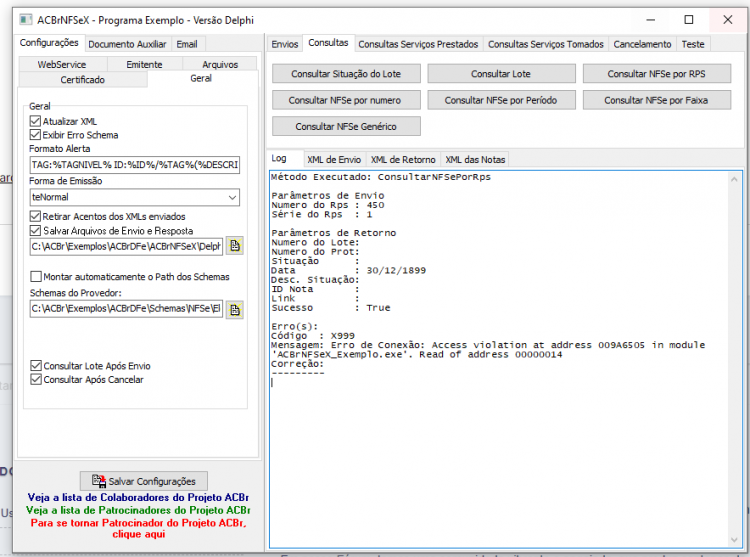Open the Colaboradores do Projeto ACBr list link
This screenshot has height=557, width=750.
[x=138, y=497]
